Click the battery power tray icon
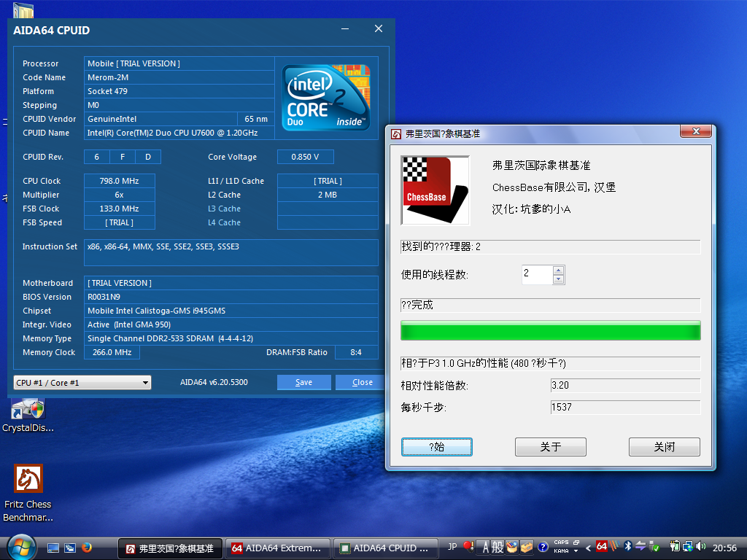The height and width of the screenshot is (560, 747). pyautogui.click(x=675, y=547)
